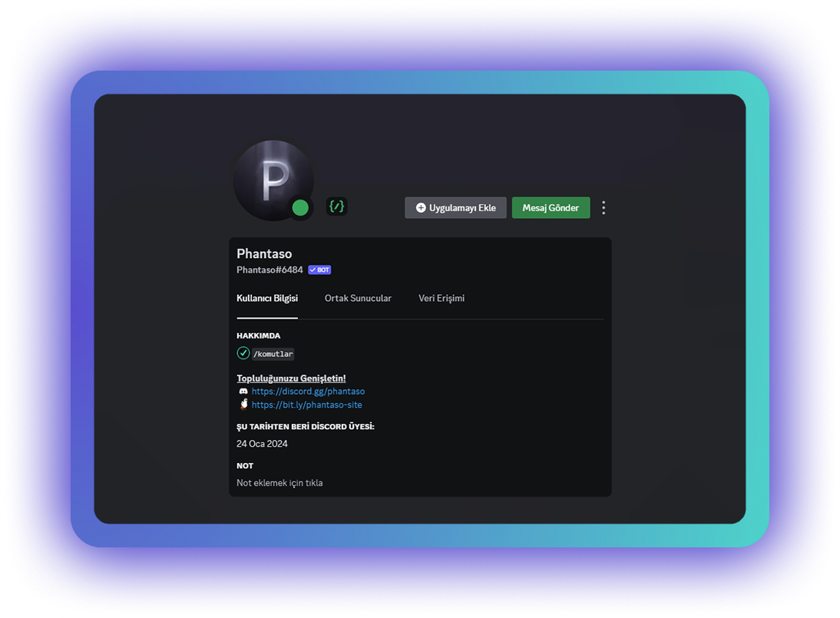Screen dimensions: 840x618
Task: Select the Kullanıcı Bilgisi tab
Action: click(267, 299)
